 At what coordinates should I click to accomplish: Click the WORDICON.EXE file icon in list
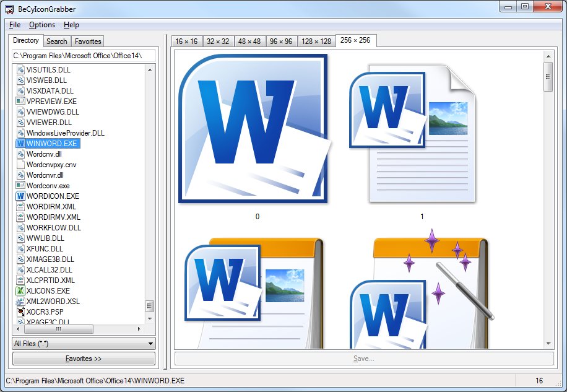coord(20,196)
